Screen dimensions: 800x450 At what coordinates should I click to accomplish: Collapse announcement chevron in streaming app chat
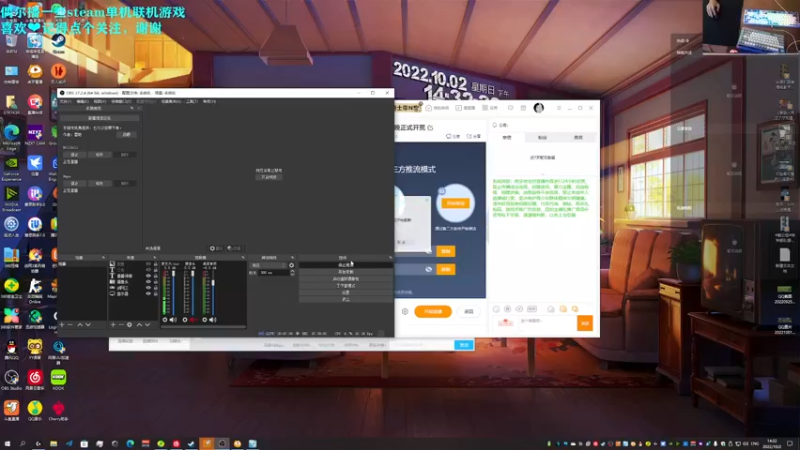click(x=542, y=174)
